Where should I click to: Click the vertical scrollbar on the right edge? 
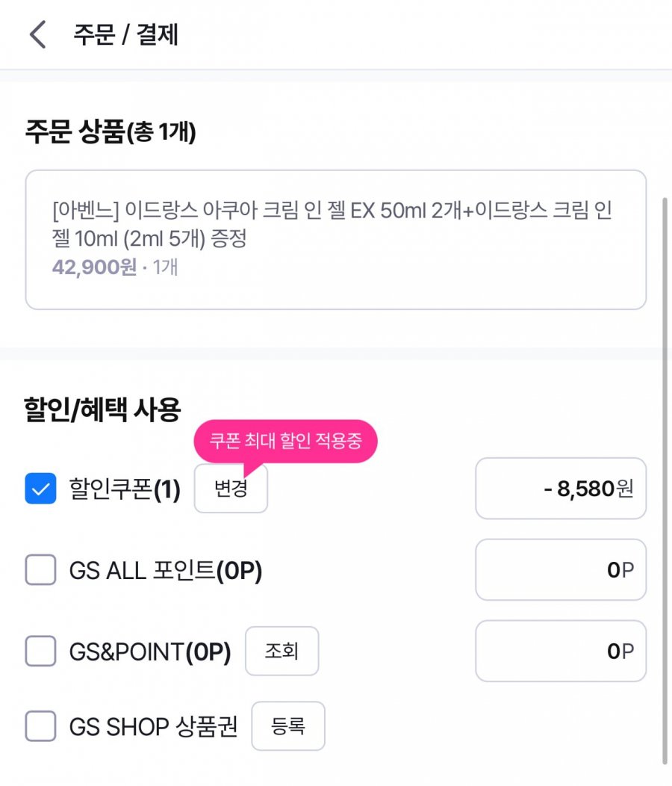[665, 478]
